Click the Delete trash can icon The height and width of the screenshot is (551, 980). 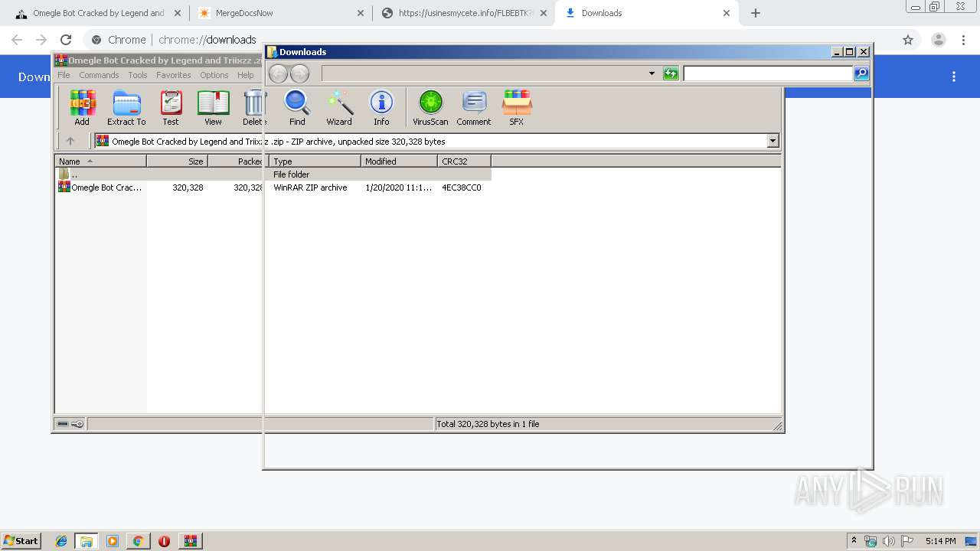[253, 108]
